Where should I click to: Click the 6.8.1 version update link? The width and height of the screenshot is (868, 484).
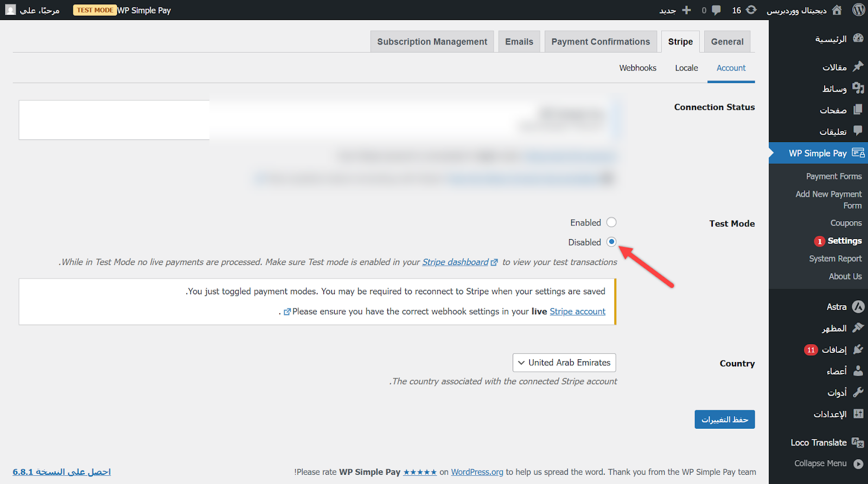tap(62, 472)
